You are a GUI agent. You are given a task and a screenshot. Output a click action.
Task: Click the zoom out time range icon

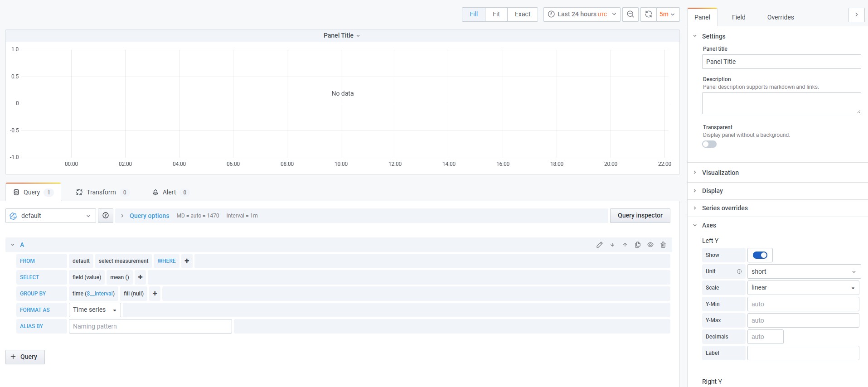630,15
